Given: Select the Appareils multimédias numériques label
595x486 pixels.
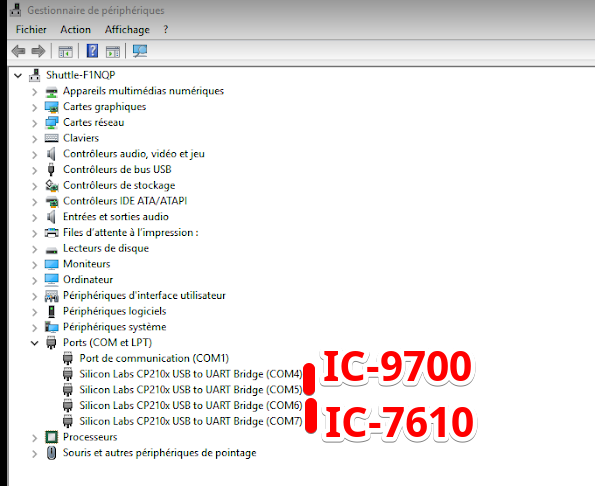Looking at the screenshot, I should [143, 91].
